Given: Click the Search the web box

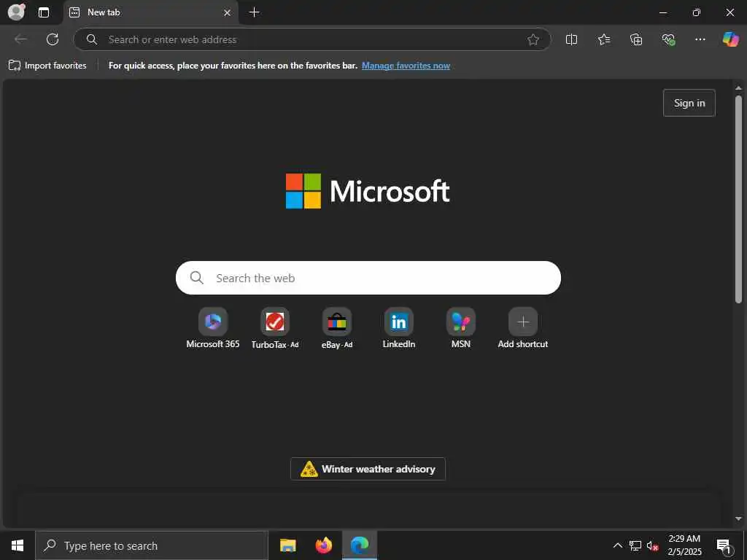Looking at the screenshot, I should click(x=368, y=278).
